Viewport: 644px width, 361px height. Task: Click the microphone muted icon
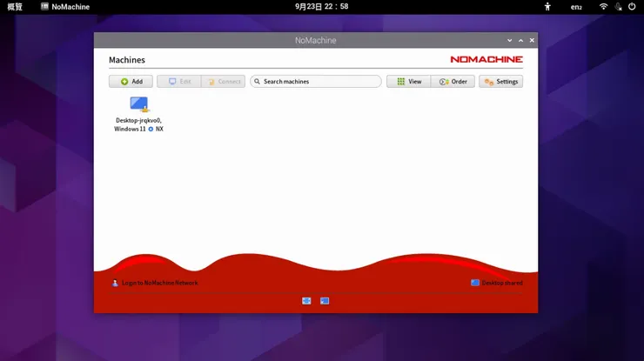[618, 7]
